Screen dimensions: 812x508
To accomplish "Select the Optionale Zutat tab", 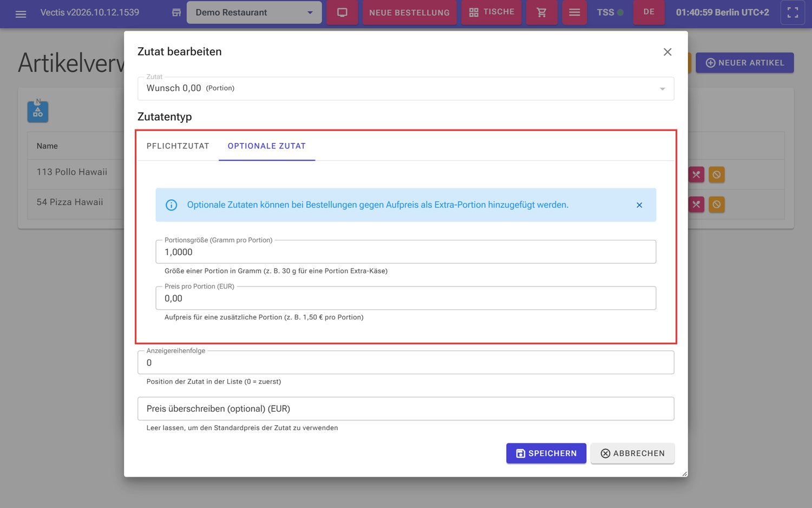I will click(x=267, y=146).
